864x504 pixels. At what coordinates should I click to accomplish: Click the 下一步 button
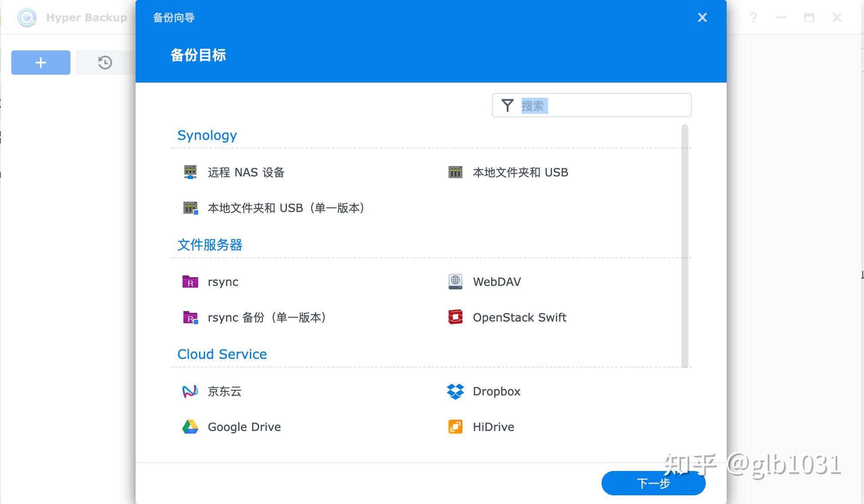click(x=653, y=483)
